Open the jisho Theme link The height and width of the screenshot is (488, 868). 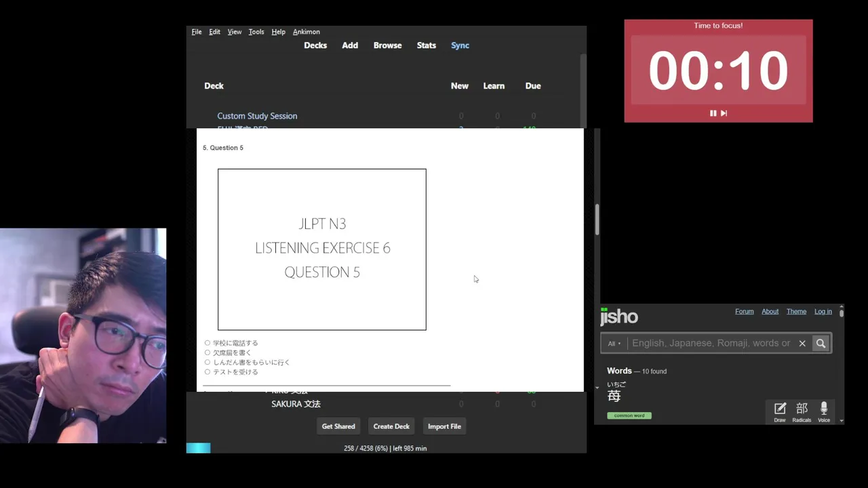(x=797, y=312)
